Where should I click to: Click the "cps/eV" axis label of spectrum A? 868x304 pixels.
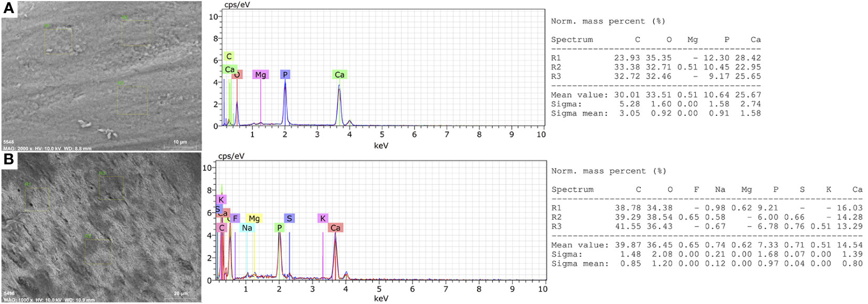coord(237,5)
